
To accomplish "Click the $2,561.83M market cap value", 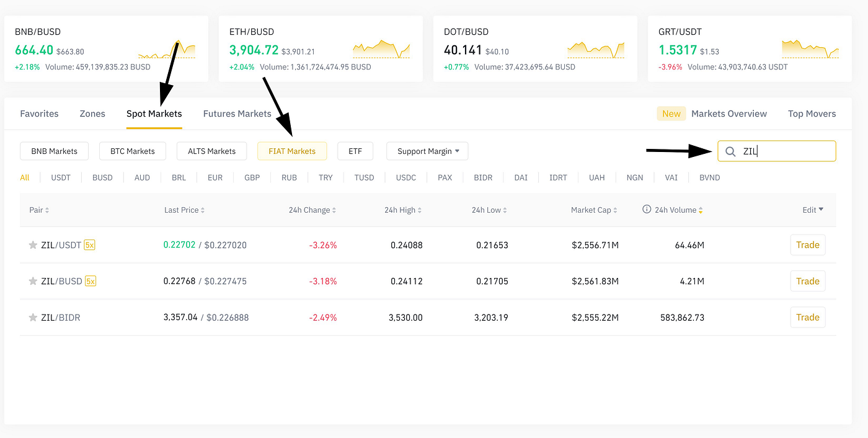I will pos(595,281).
